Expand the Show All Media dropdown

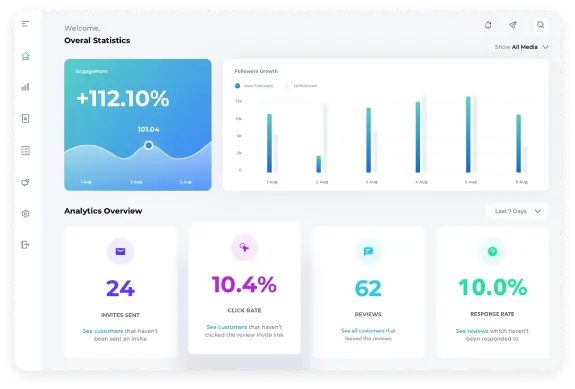521,47
